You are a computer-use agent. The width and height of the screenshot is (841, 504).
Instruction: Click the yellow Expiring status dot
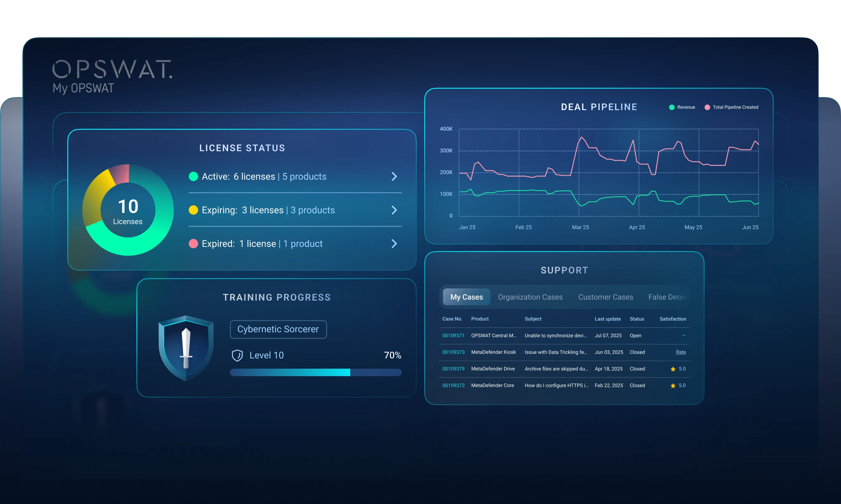click(193, 210)
